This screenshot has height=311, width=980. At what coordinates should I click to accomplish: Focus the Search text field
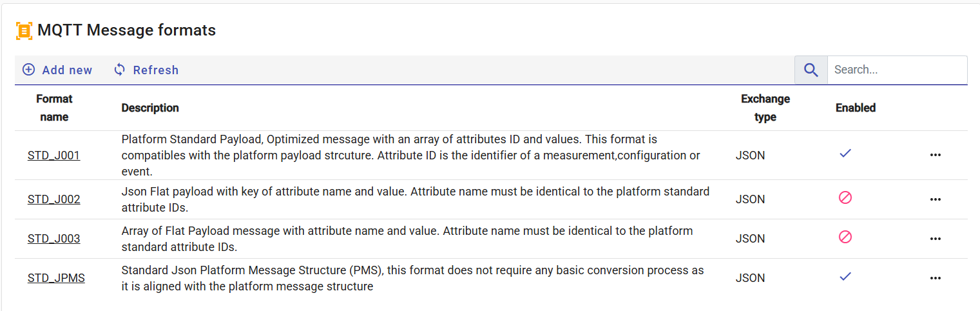click(x=897, y=70)
